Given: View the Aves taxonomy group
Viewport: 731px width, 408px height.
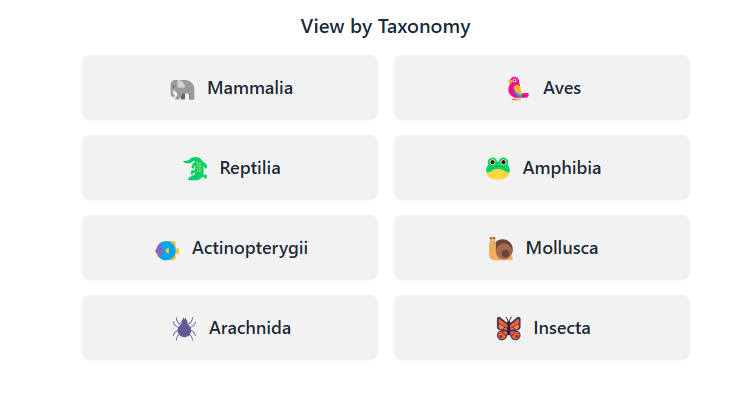Looking at the screenshot, I should point(542,87).
